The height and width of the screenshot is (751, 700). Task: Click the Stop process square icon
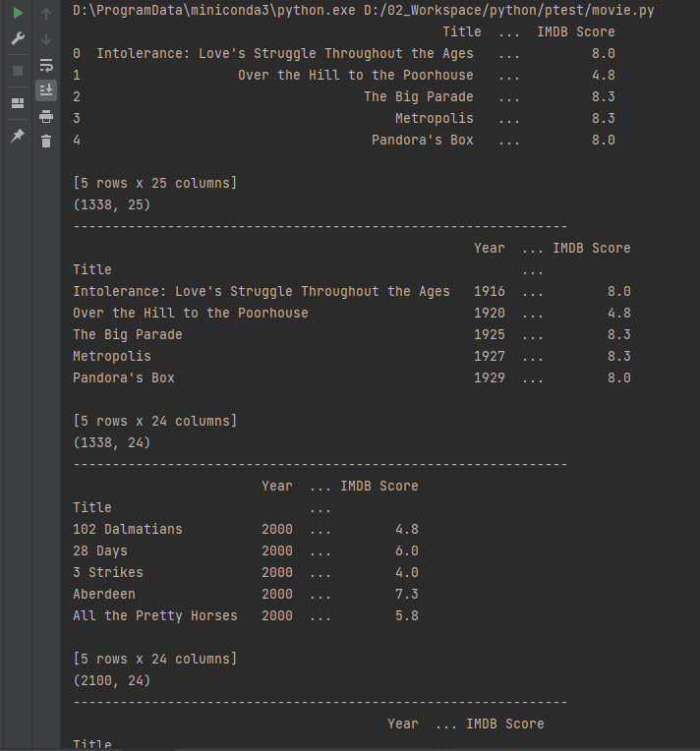18,71
